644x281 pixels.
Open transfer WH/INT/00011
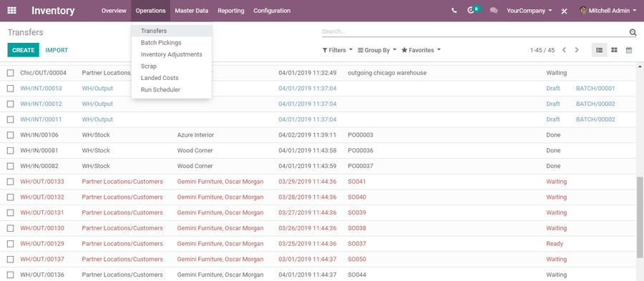(x=41, y=120)
